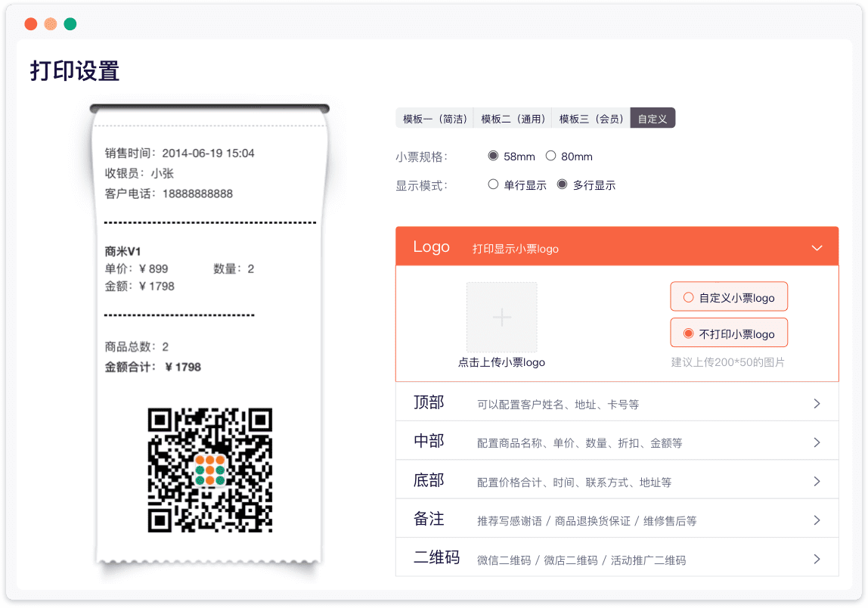Switch to 模板三（会员） tab
868x608 pixels.
591,118
